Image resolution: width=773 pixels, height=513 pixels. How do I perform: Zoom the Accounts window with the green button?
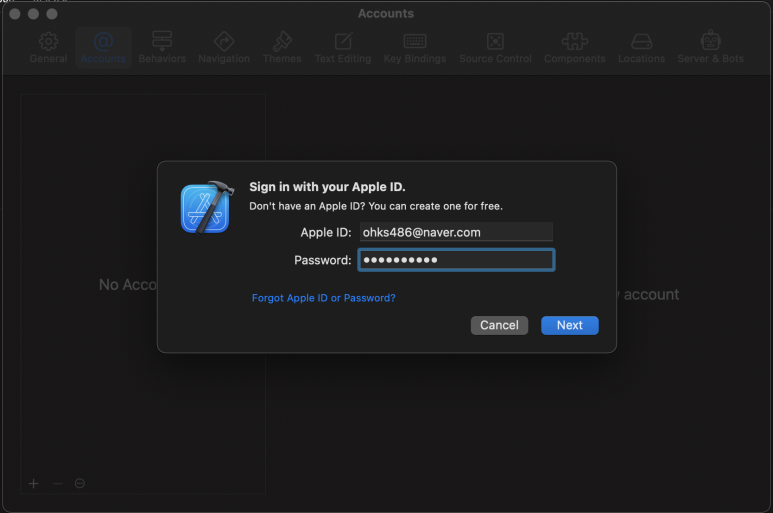[x=52, y=14]
